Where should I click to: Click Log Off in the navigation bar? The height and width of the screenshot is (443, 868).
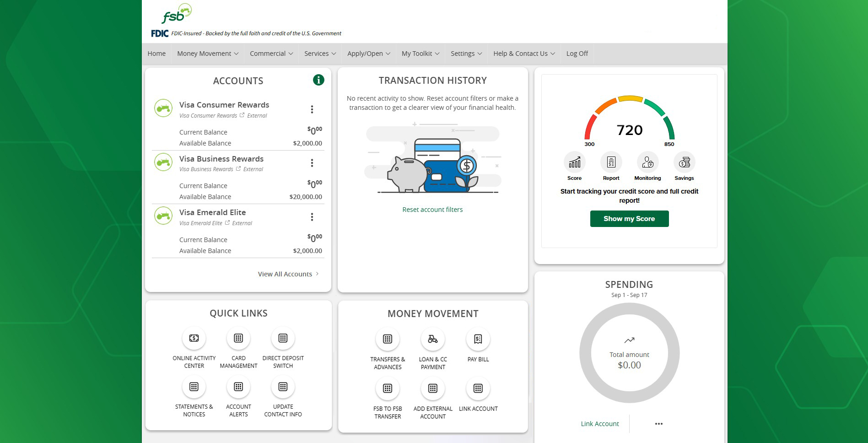[577, 53]
